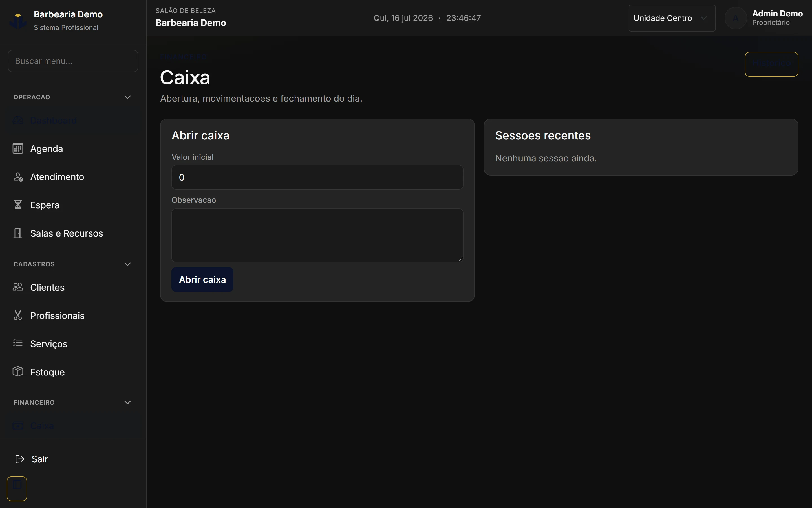Screen dimensions: 812x508
Task: Click the 'Valor inicial' field label
Action: point(192,157)
